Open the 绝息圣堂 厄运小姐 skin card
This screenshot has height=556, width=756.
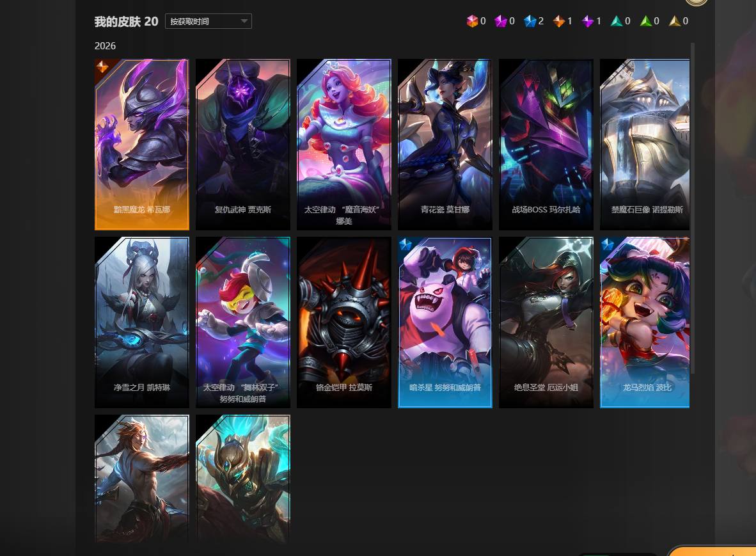[x=546, y=322]
